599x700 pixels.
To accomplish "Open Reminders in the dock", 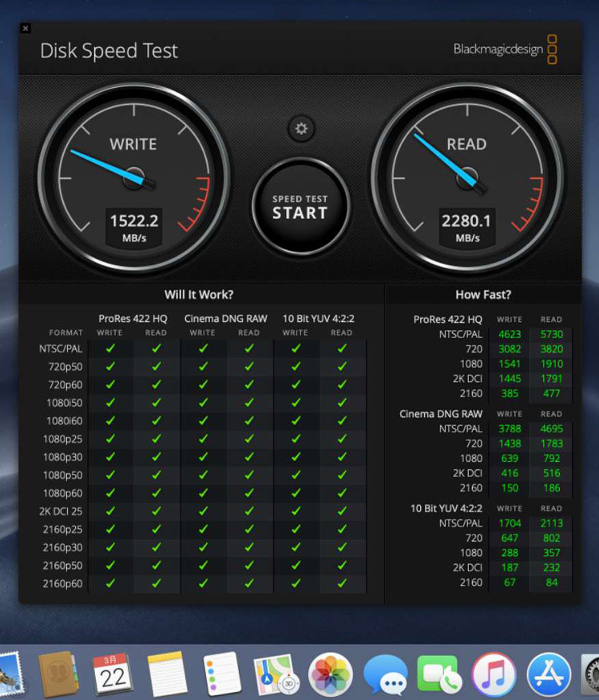I will 221,674.
